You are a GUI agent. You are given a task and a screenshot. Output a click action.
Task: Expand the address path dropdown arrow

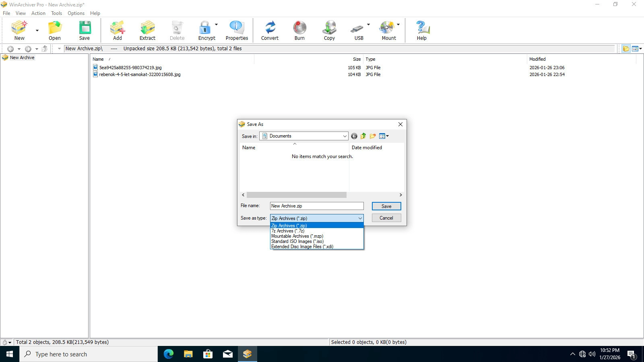click(x=59, y=49)
